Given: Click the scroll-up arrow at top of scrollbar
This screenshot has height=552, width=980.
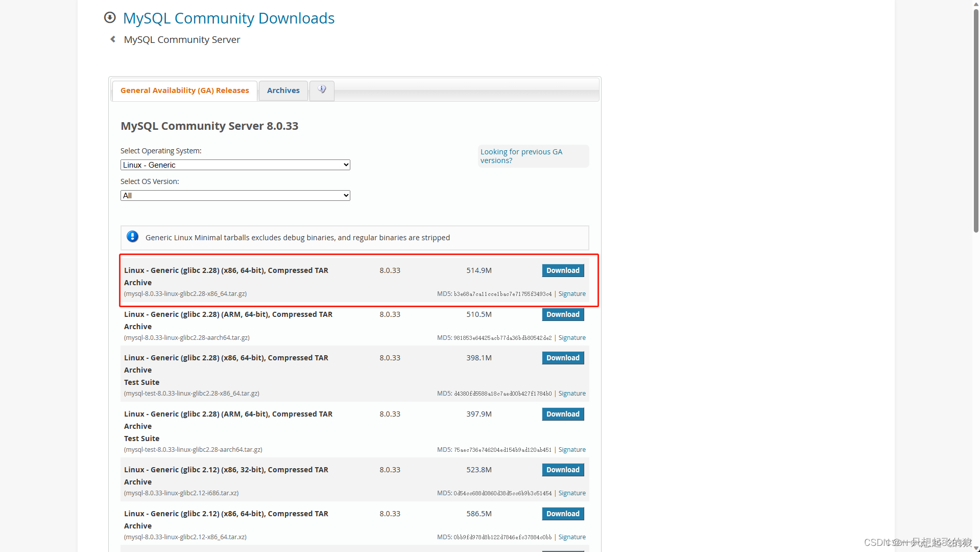Looking at the screenshot, I should [x=976, y=4].
